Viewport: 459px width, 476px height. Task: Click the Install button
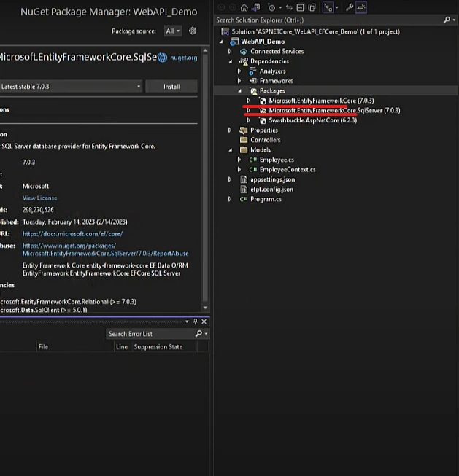point(171,87)
